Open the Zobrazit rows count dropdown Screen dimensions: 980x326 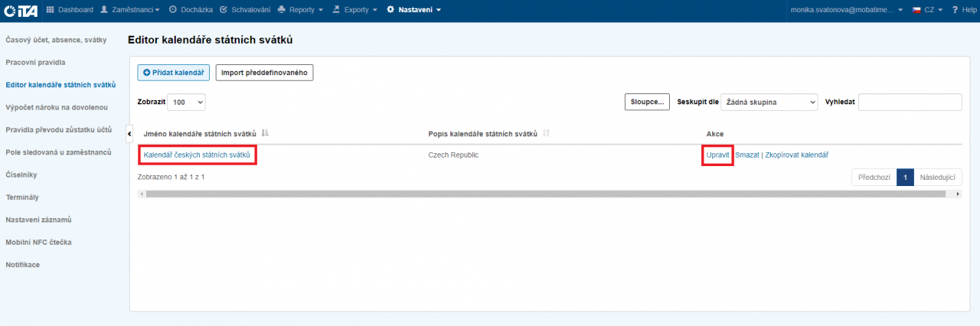point(188,102)
